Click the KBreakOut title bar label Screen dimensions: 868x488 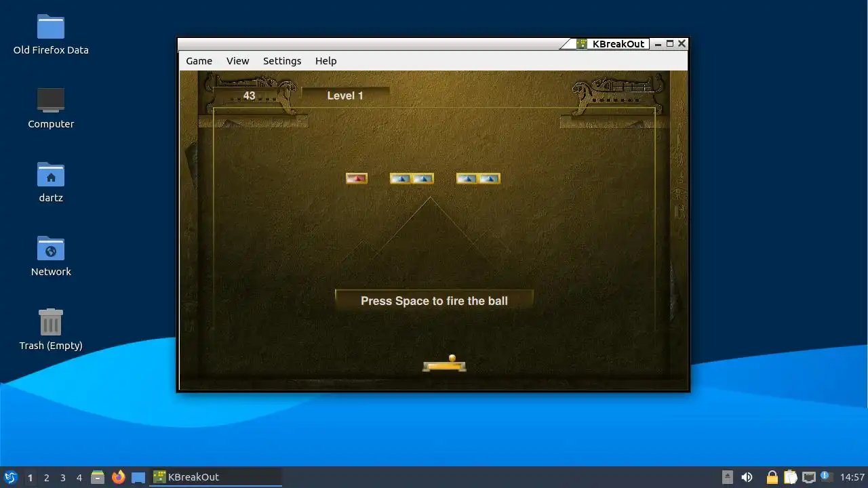(x=618, y=44)
